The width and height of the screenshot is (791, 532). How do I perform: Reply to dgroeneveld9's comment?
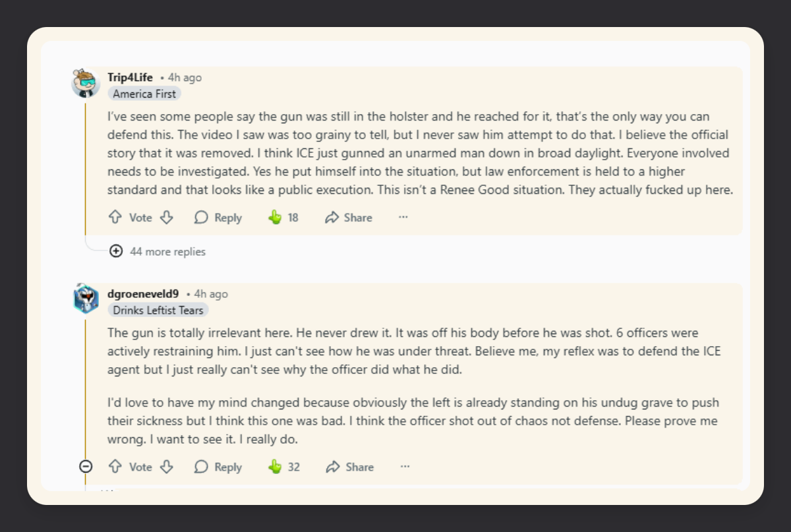(218, 467)
